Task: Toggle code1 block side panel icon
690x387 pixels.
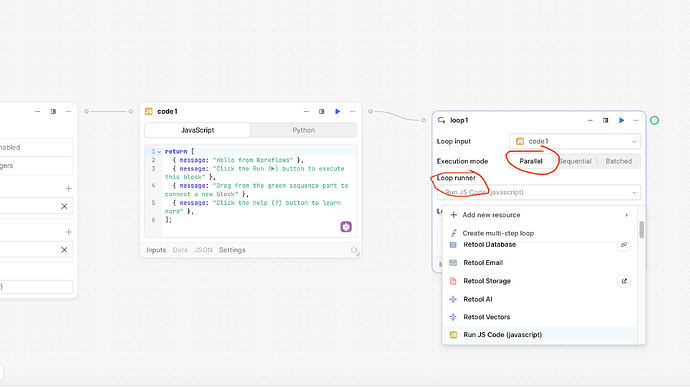Action: coord(322,111)
